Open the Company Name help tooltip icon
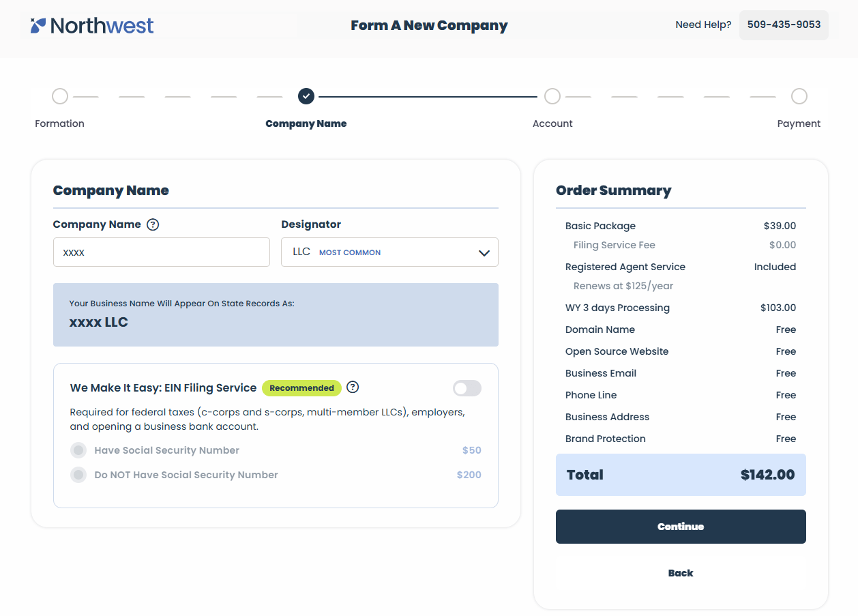The width and height of the screenshot is (858, 616). pyautogui.click(x=153, y=224)
